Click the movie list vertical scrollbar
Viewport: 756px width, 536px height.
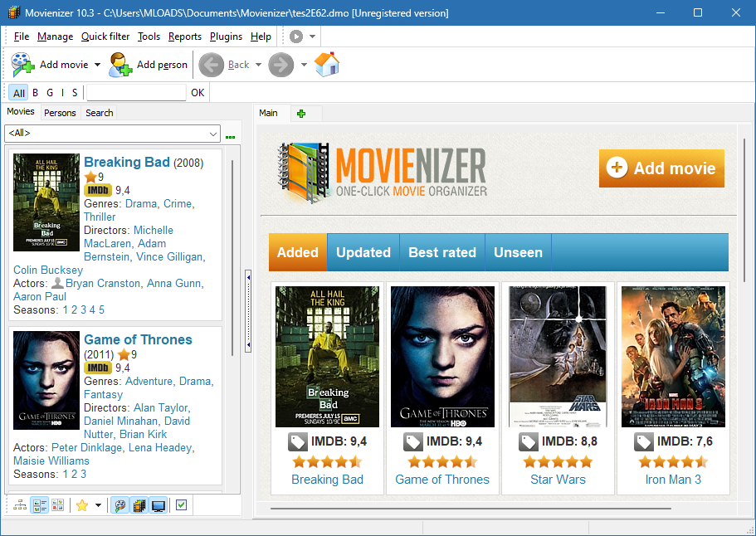point(232,258)
